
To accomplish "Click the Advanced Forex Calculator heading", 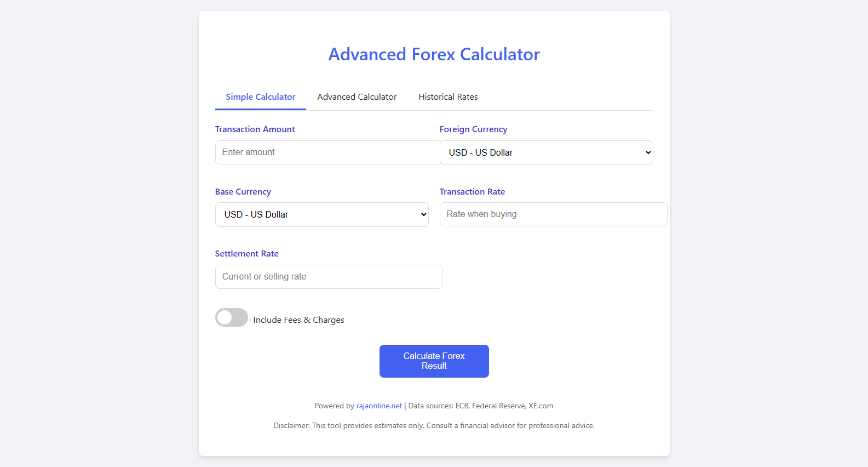I will click(x=434, y=54).
